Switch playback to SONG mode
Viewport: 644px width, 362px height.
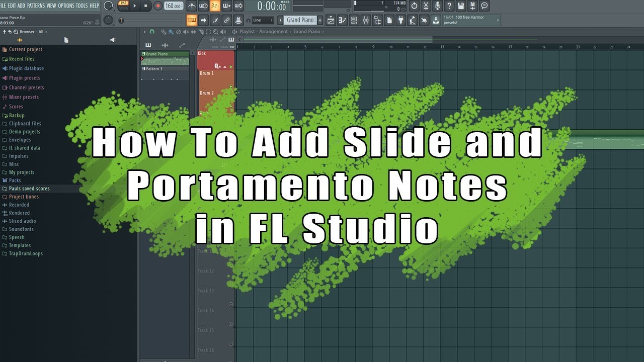click(x=123, y=9)
